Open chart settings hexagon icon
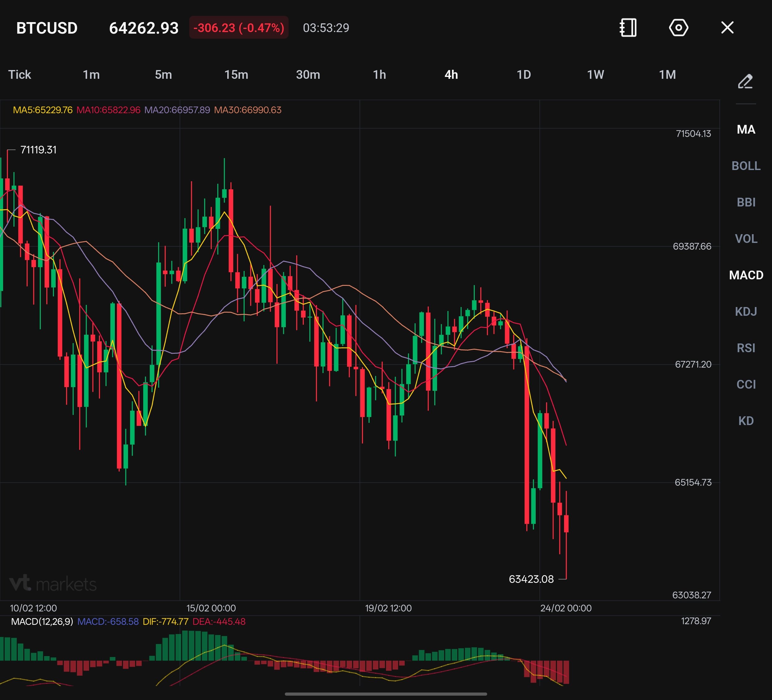Screen dimensions: 772x700 678,28
